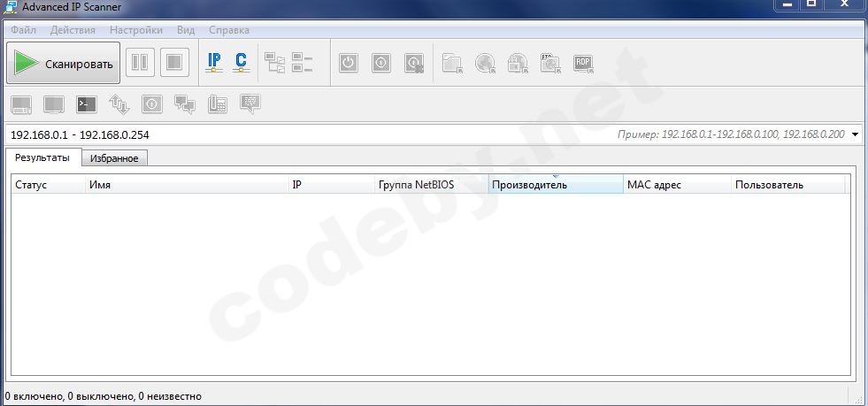This screenshot has height=406, width=868.
Task: Click the shared folder explore icon
Action: (452, 63)
